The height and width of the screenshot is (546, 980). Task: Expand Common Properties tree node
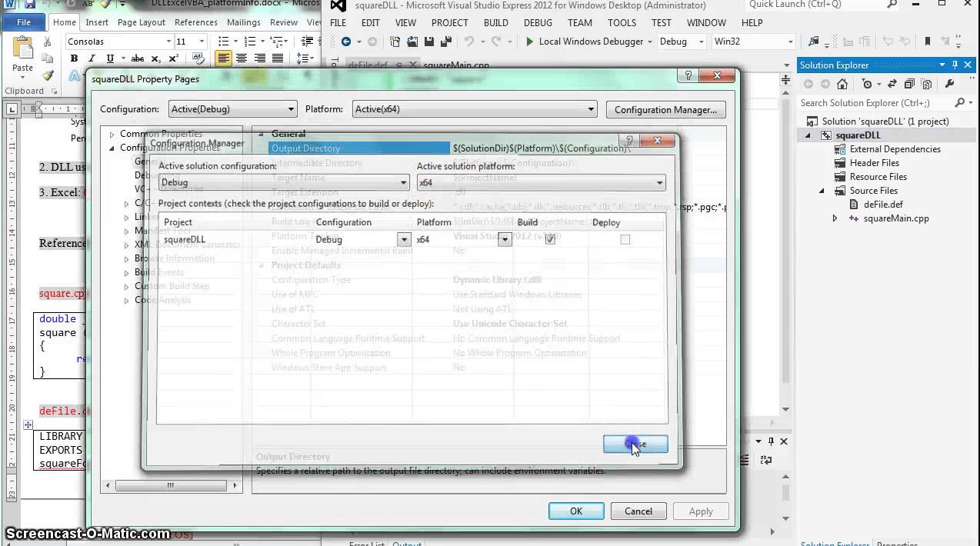(x=112, y=134)
